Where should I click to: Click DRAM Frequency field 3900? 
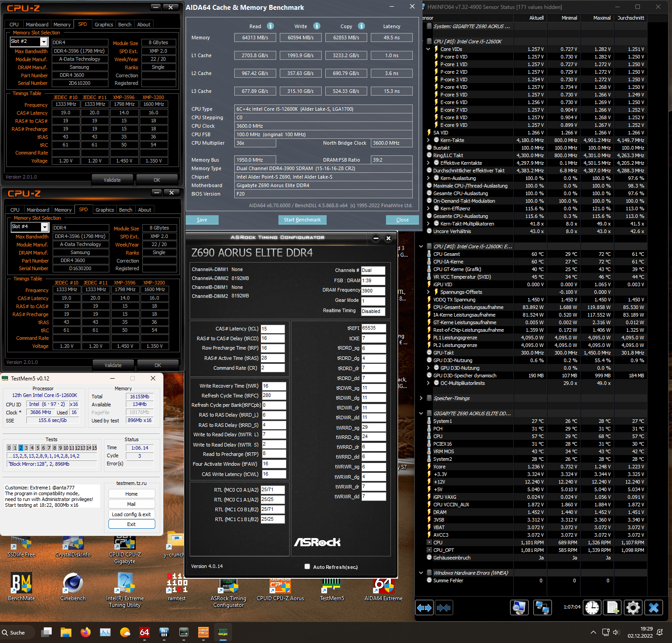pyautogui.click(x=373, y=291)
